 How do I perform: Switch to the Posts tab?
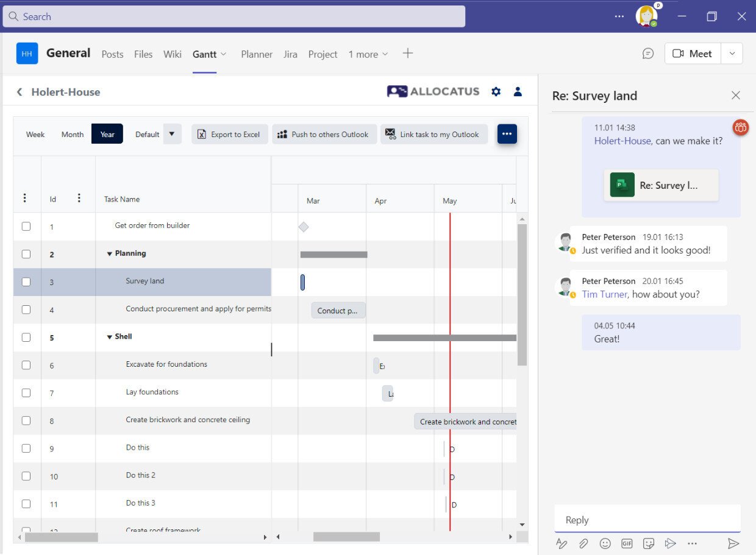(112, 54)
